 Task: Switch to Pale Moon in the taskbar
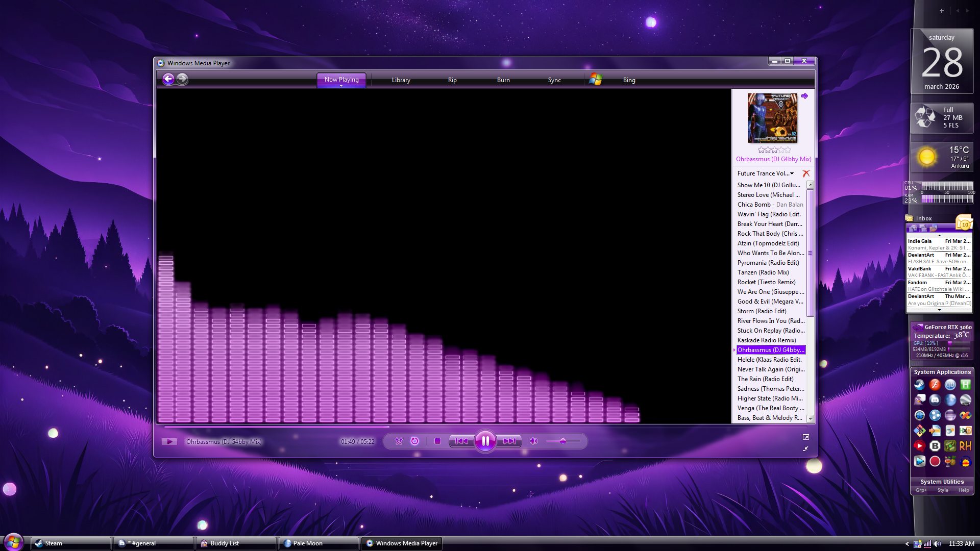(x=319, y=543)
